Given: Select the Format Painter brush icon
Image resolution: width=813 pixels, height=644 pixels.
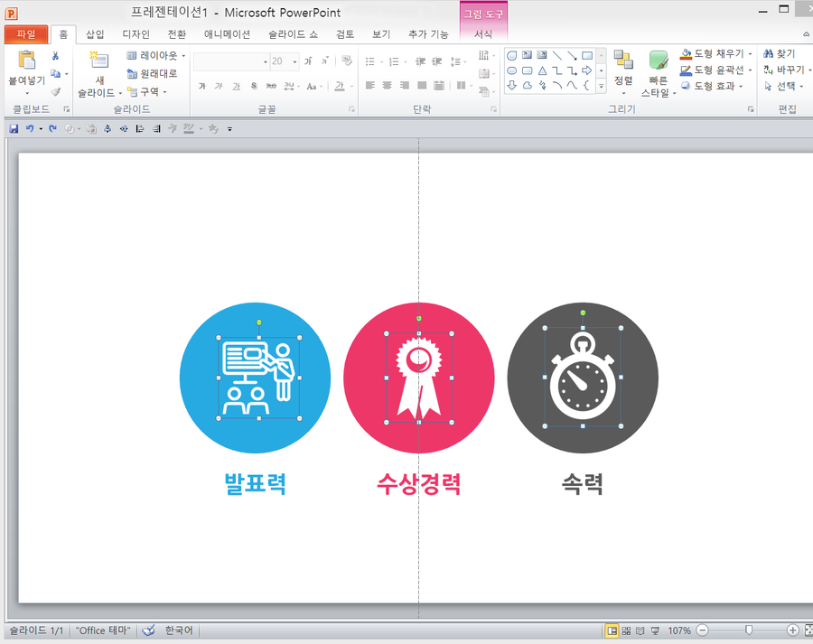Looking at the screenshot, I should [55, 91].
